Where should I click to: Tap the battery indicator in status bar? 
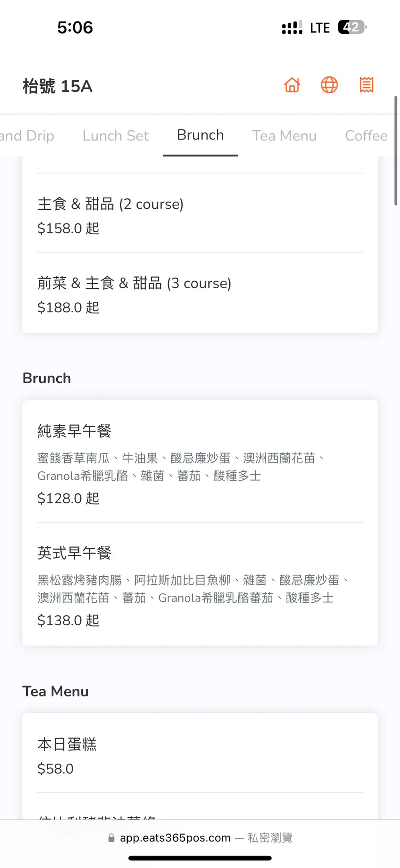pos(352,27)
